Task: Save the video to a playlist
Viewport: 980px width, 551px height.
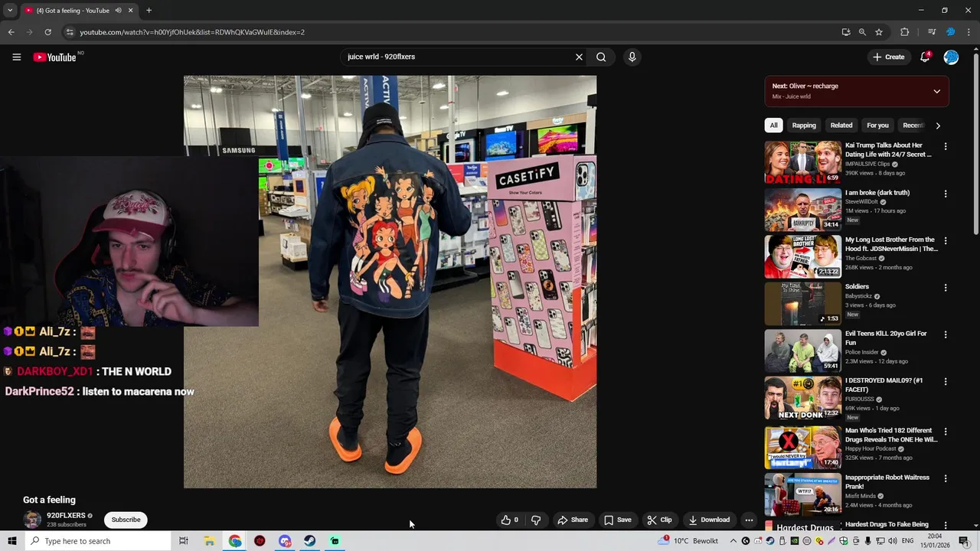Action: click(x=618, y=520)
